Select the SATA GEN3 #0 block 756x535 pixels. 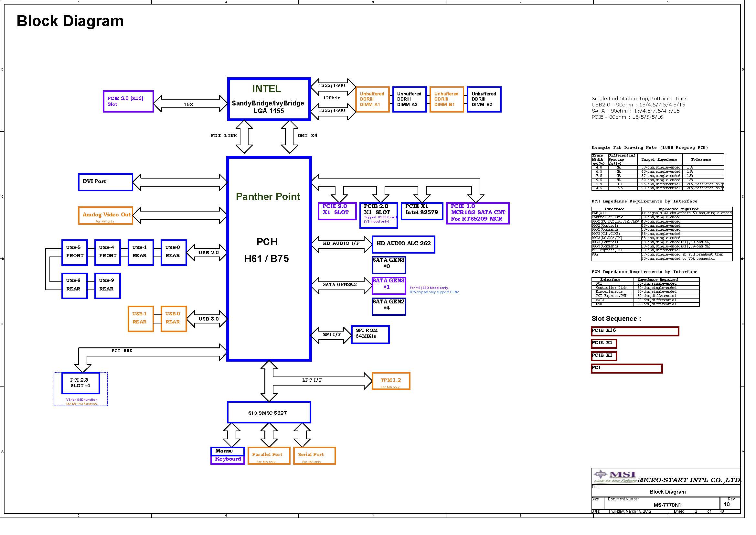click(x=389, y=265)
